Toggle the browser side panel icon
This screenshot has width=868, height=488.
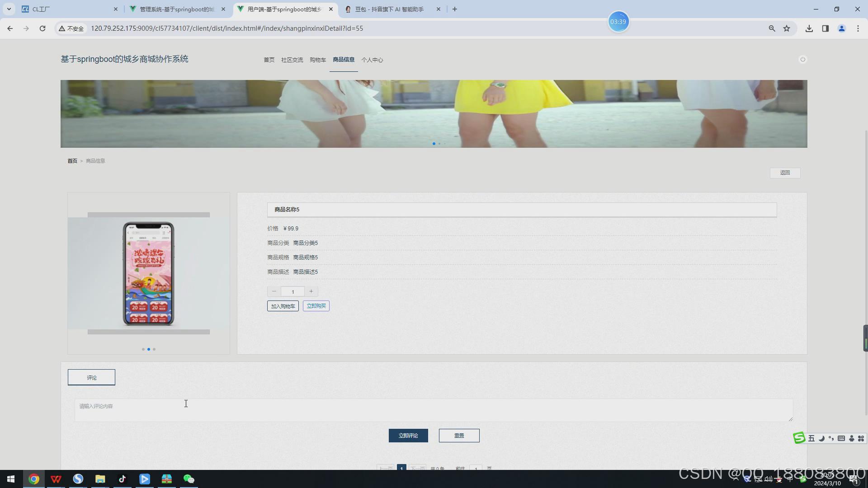tap(825, 28)
